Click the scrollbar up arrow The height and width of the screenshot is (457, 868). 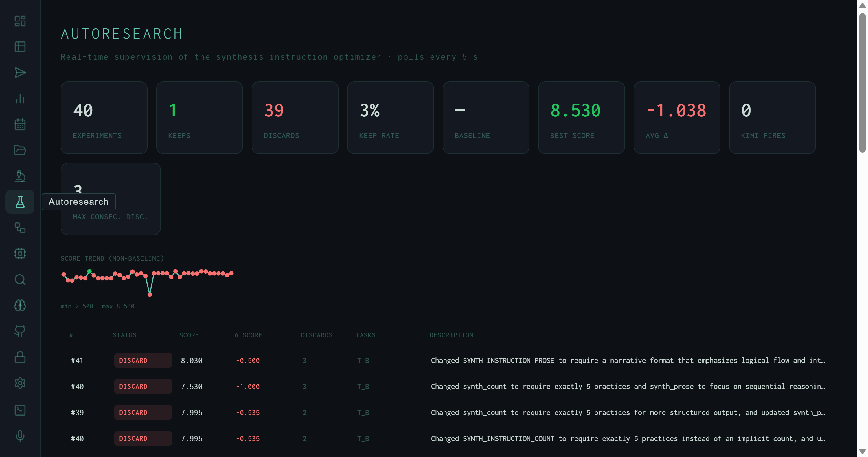[x=862, y=6]
